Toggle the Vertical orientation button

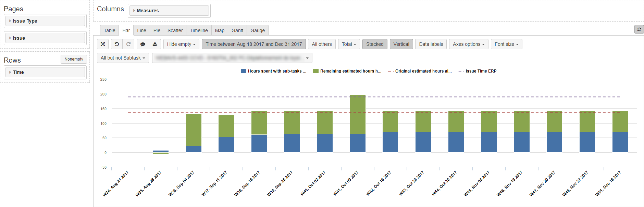401,44
